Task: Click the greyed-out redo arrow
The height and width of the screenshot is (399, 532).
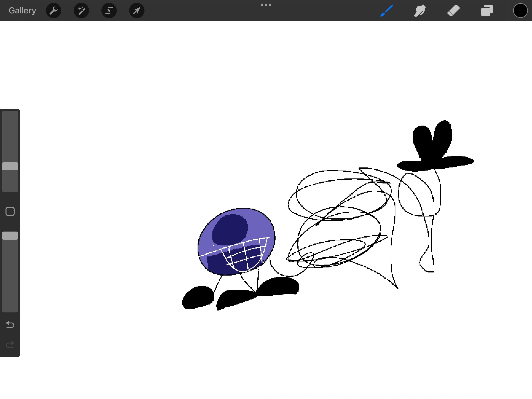Action: click(10, 345)
